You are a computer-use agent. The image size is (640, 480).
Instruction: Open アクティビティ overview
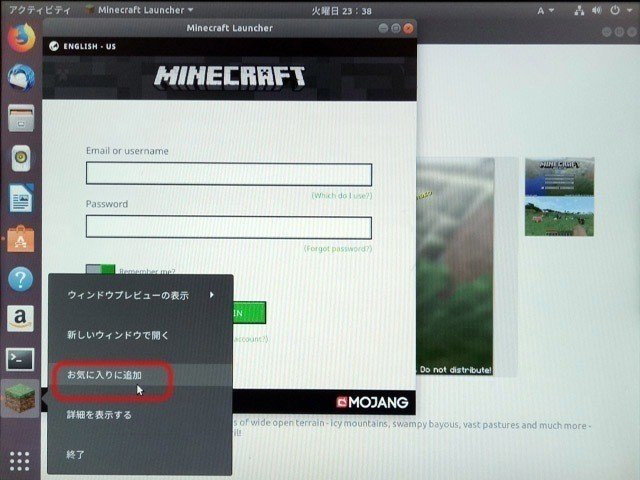[40, 10]
